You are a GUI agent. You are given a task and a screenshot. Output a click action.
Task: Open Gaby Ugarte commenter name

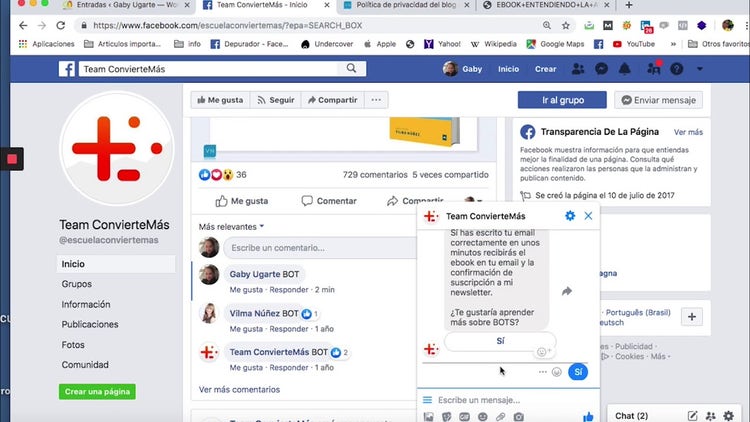254,274
